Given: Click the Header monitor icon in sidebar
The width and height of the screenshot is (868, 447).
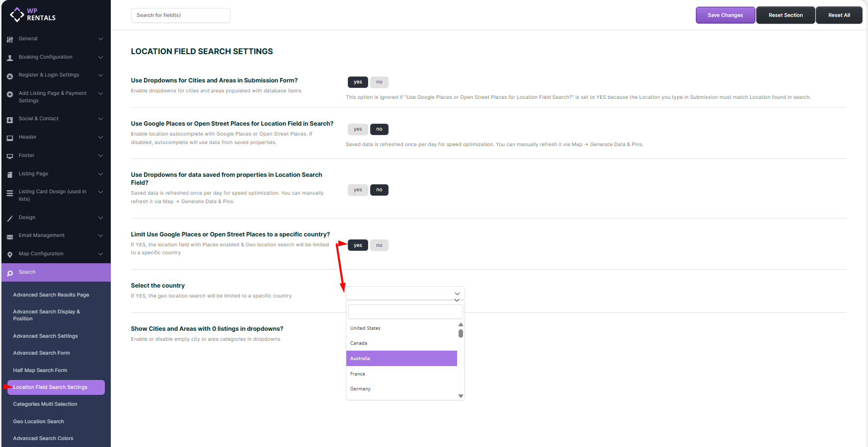Looking at the screenshot, I should tap(10, 138).
